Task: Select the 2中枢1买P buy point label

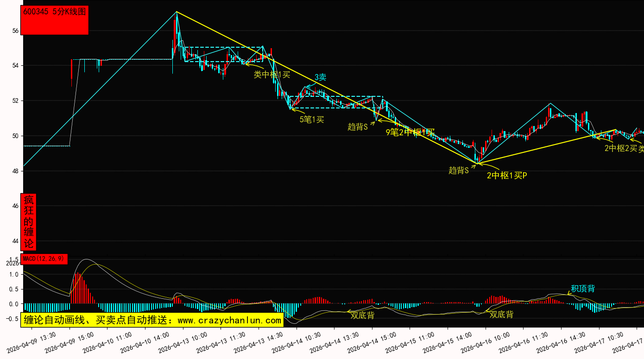Action: (x=507, y=176)
